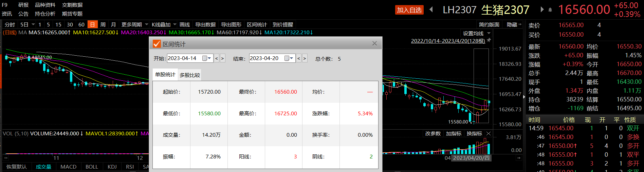644x172 pixels.
Task: Expand the 设置均线 dropdown
Action: 489,33
